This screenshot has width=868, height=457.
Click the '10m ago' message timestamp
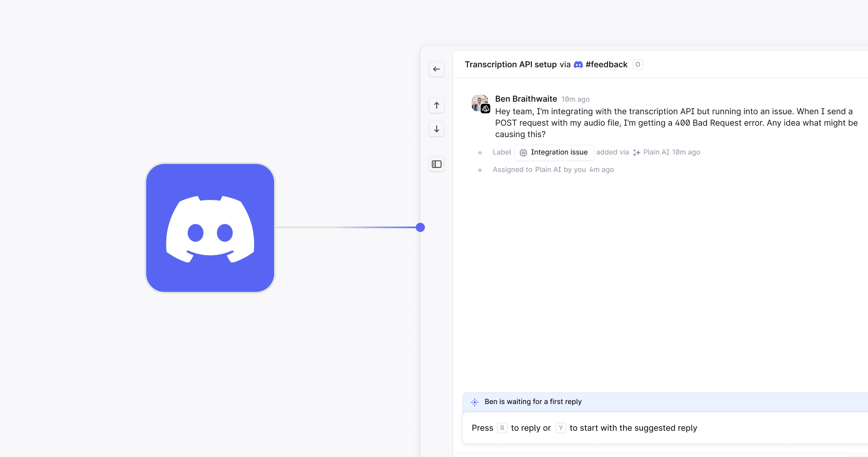[x=576, y=99]
